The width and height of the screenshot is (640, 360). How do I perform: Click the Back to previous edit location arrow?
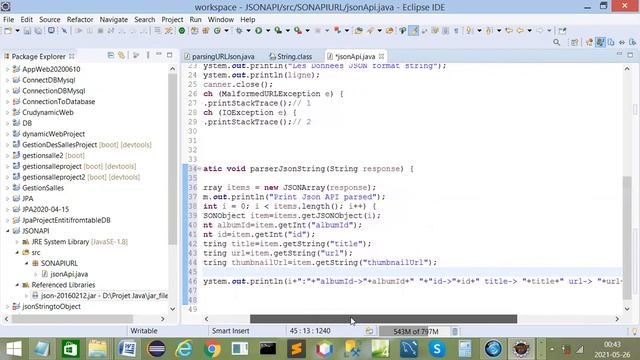pos(520,31)
